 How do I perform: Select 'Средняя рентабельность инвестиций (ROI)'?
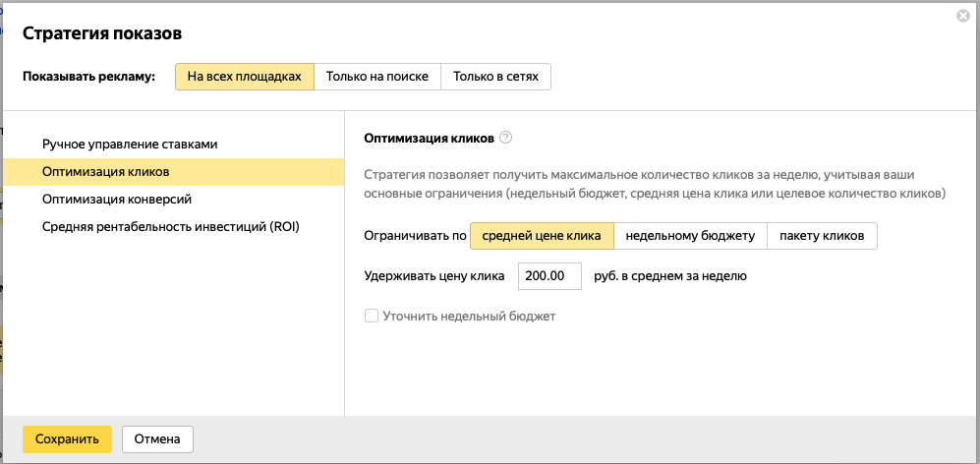[170, 227]
